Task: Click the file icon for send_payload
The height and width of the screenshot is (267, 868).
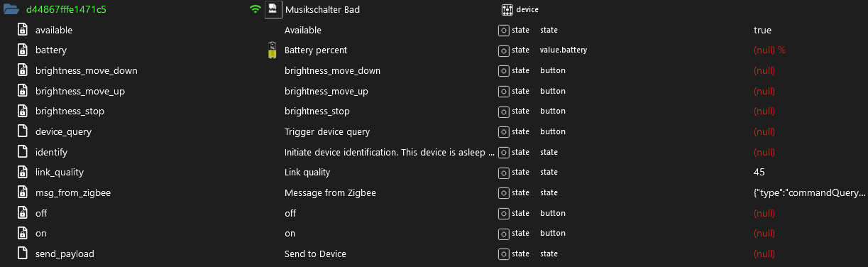Action: click(22, 254)
